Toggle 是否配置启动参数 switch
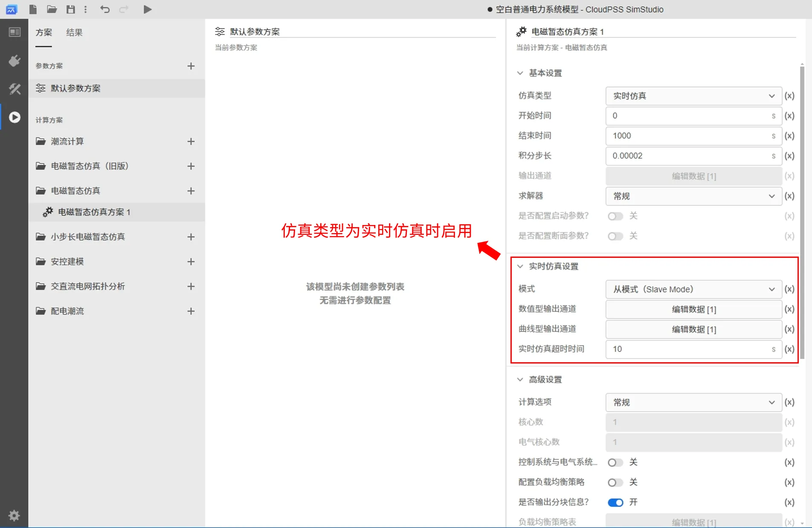 click(615, 216)
